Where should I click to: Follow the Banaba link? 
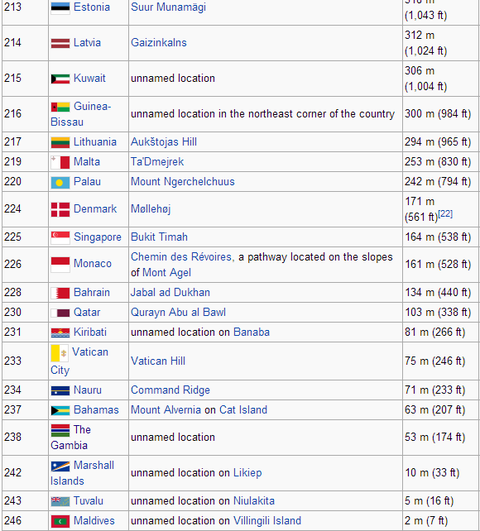pyautogui.click(x=252, y=332)
